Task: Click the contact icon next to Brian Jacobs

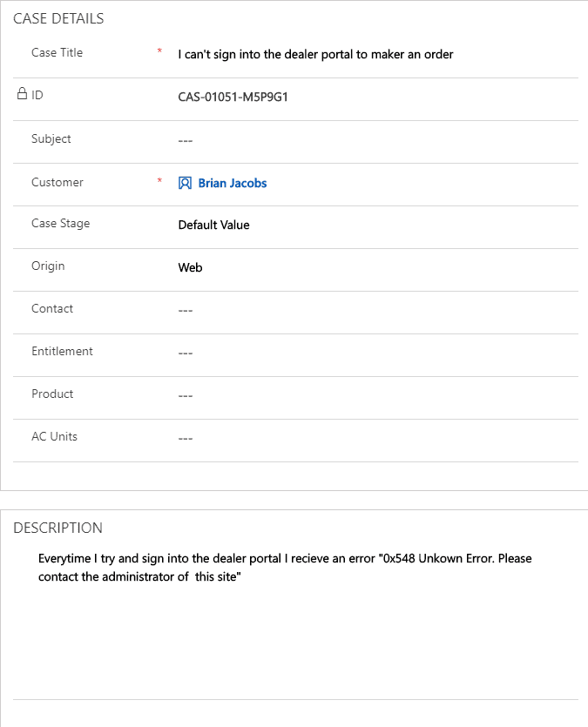Action: (185, 183)
